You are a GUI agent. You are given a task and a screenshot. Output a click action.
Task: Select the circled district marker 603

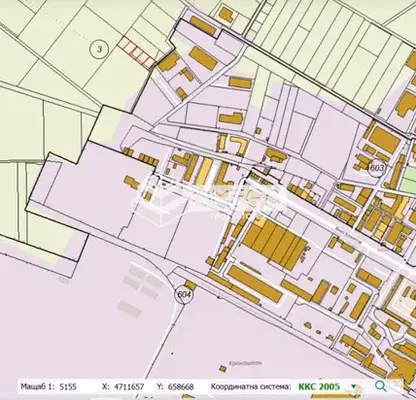pos(377,168)
